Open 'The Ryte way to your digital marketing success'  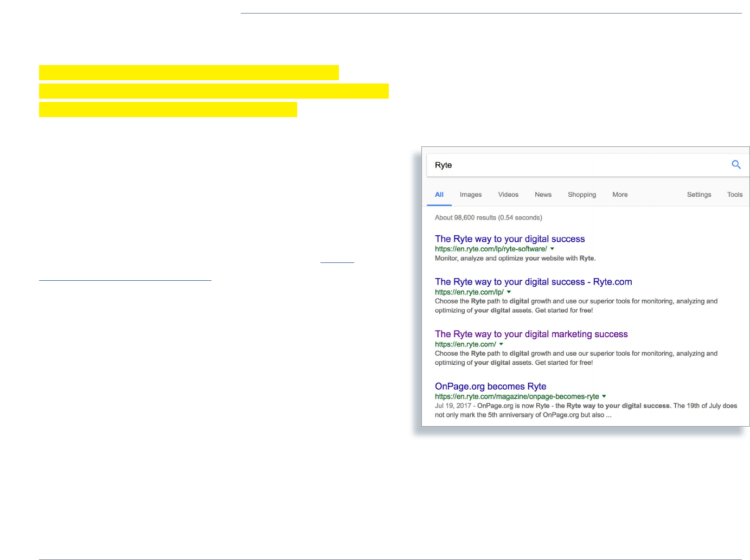531,334
